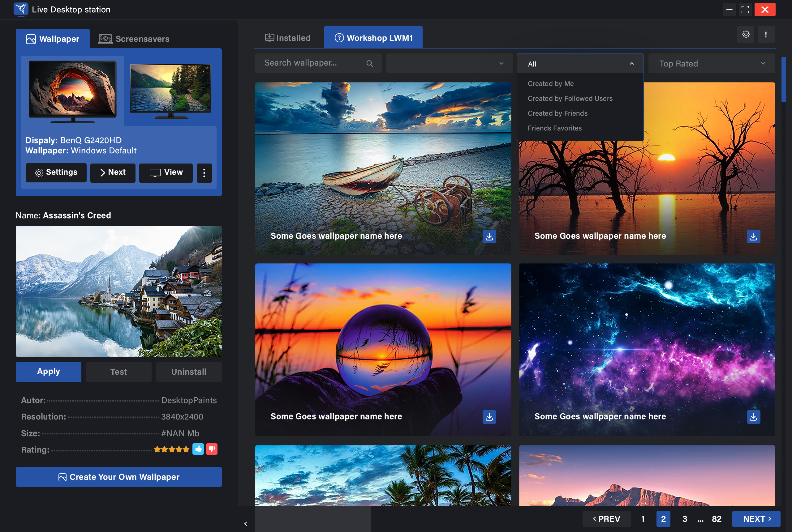Click the download icon on the boat wallpaper
792x532 pixels.
click(x=489, y=236)
